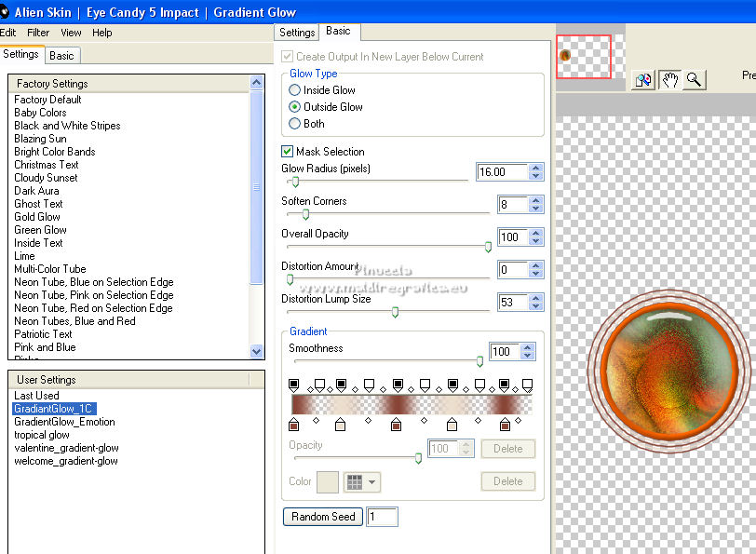Image resolution: width=756 pixels, height=554 pixels.
Task: Click the Random Seed number field
Action: [x=382, y=517]
